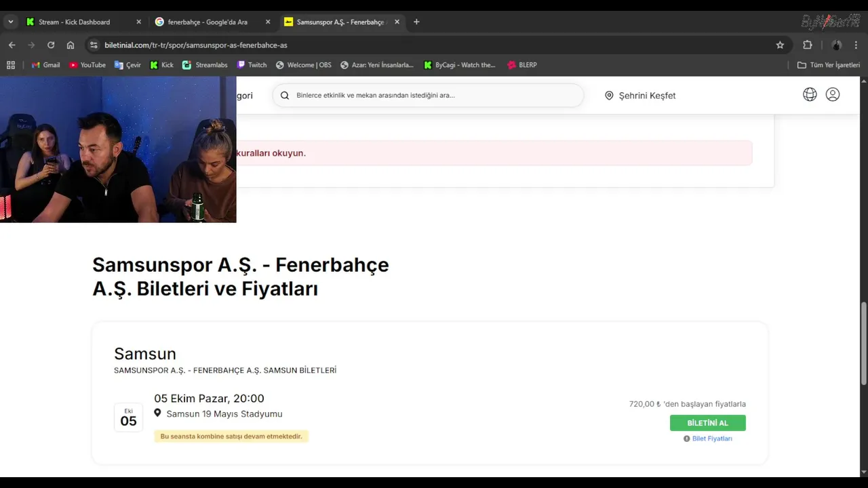Bookmark this page with the star icon
Viewport: 868px width, 488px height.
pos(780,45)
